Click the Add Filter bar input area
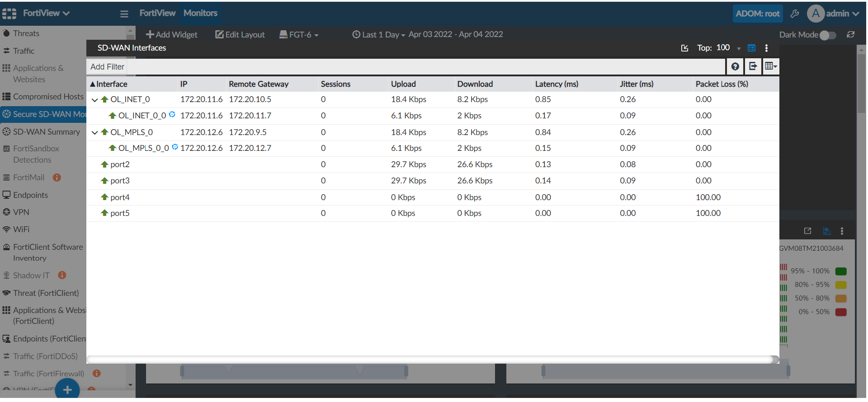The image size is (868, 402). coord(426,67)
